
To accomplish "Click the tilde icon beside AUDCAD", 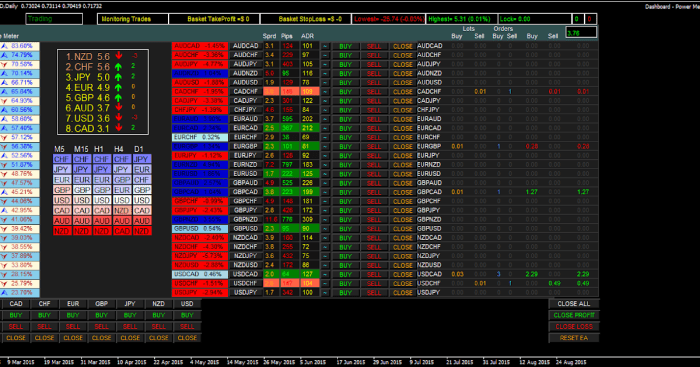I will (x=325, y=46).
